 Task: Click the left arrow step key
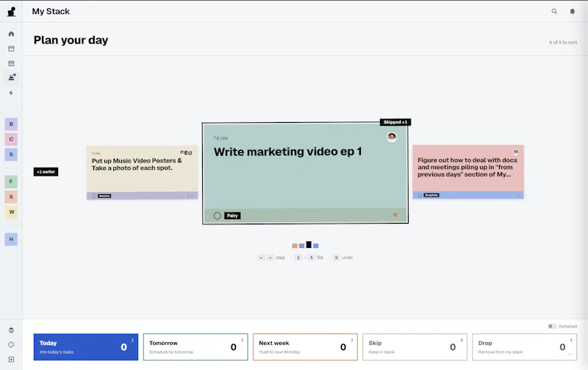(x=261, y=257)
